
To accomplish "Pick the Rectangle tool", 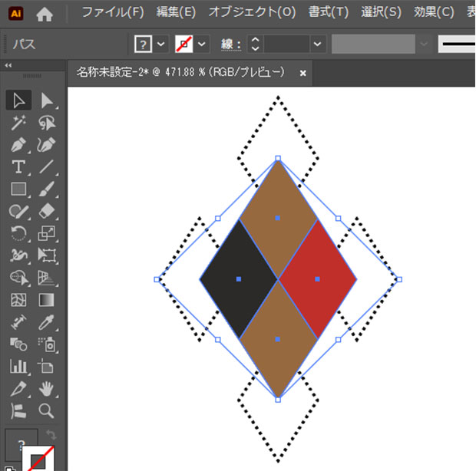I will click(x=19, y=189).
